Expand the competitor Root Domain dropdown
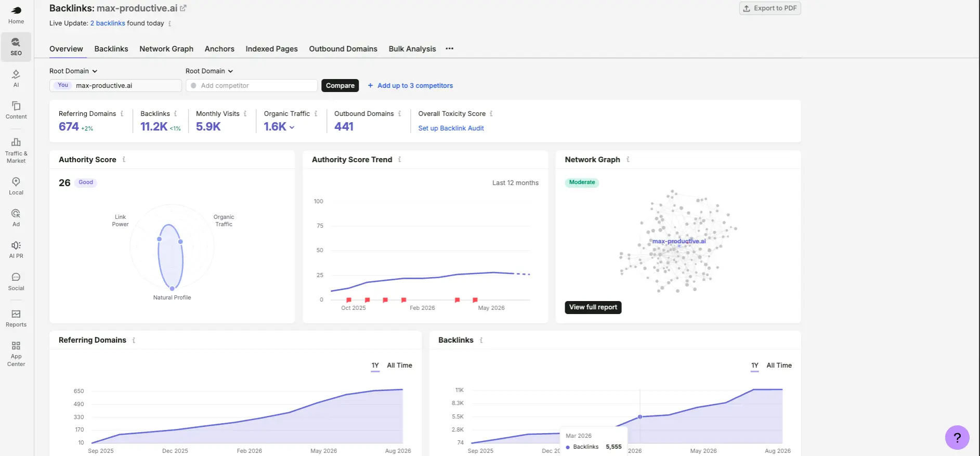Viewport: 980px width, 456px height. [210, 71]
